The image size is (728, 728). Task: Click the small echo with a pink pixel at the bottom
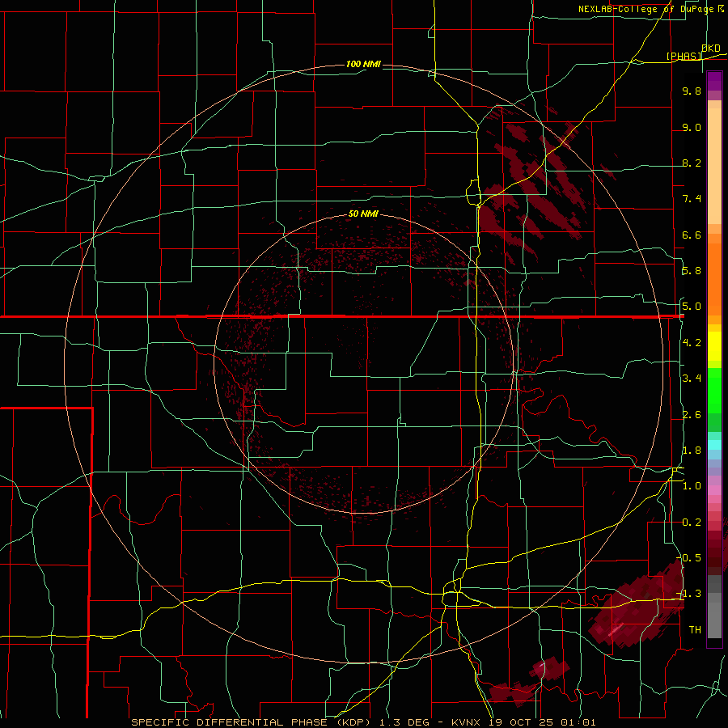pos(550,668)
